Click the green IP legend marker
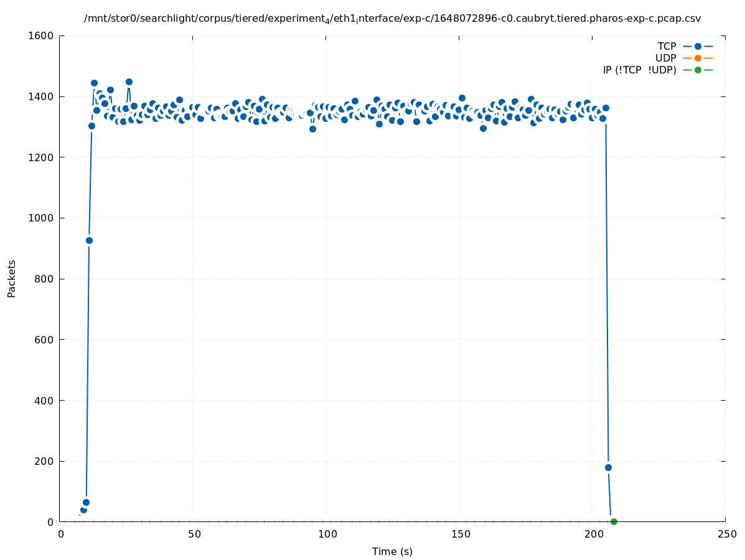The image size is (745, 560). (x=698, y=70)
